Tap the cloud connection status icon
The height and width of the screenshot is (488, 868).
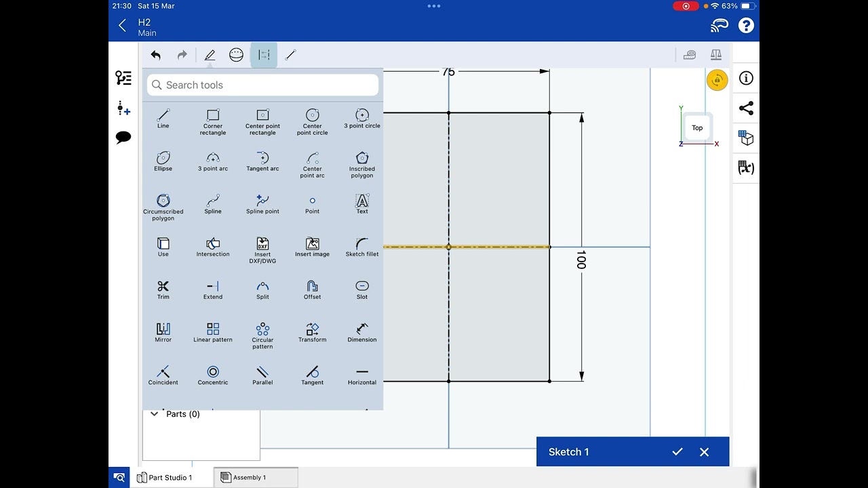(x=719, y=26)
